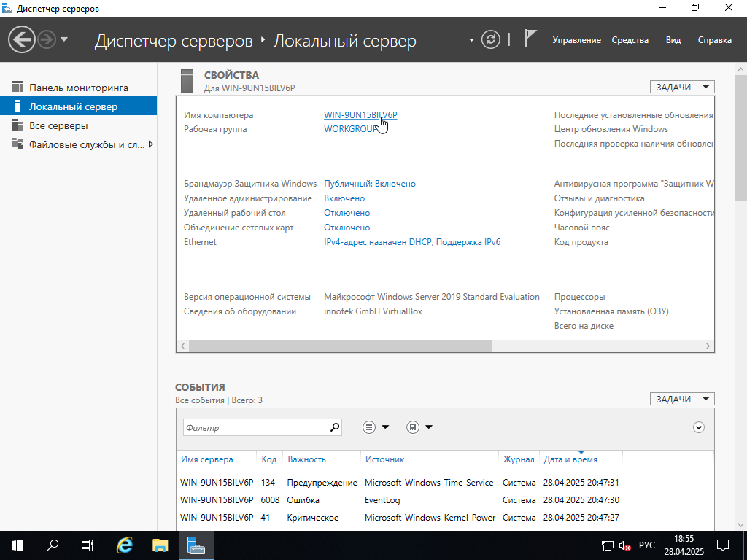The height and width of the screenshot is (560, 747).
Task: Open Task View on the taskbar
Action: click(88, 545)
